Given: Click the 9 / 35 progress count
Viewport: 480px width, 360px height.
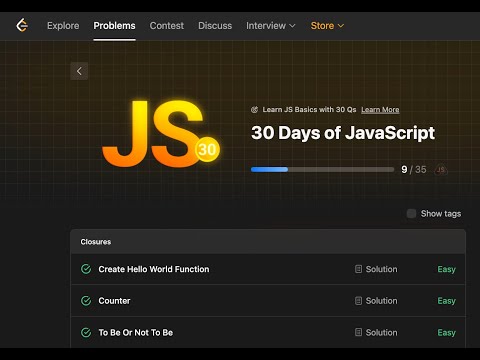Looking at the screenshot, I should click(x=414, y=170).
